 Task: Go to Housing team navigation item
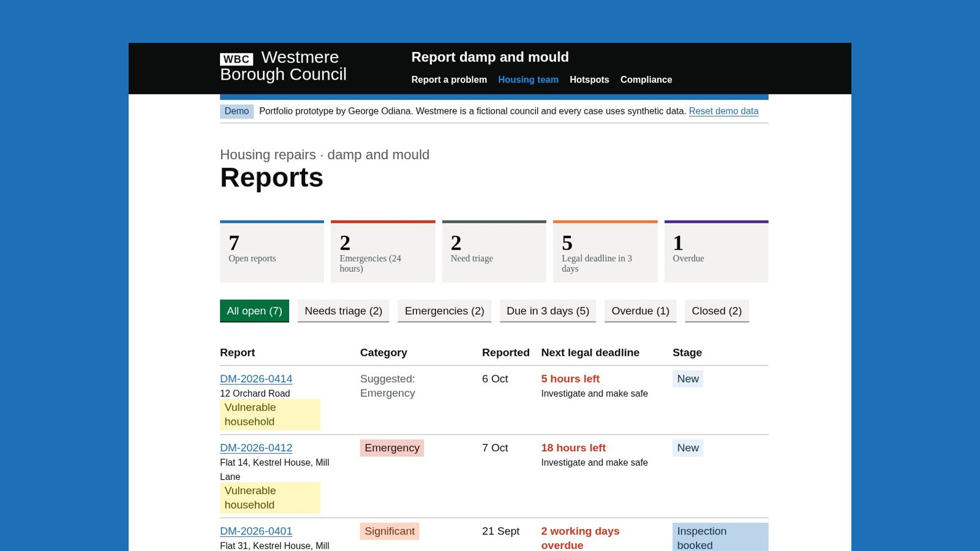click(x=528, y=80)
